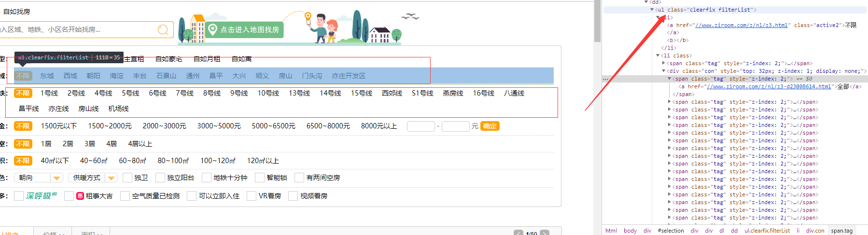Click the search magnifier icon in search box
Screen dimensions: 868x235
coord(163,29)
